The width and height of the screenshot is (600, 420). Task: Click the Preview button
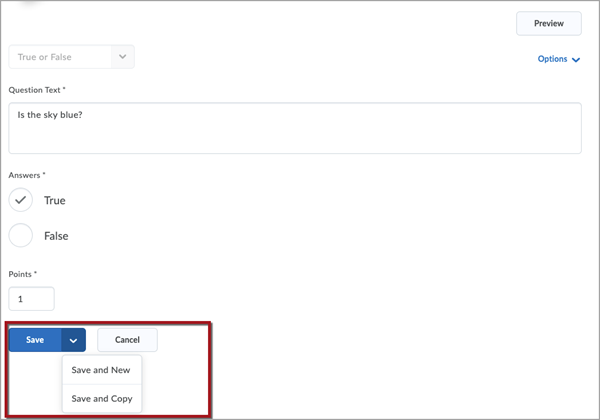coord(549,23)
